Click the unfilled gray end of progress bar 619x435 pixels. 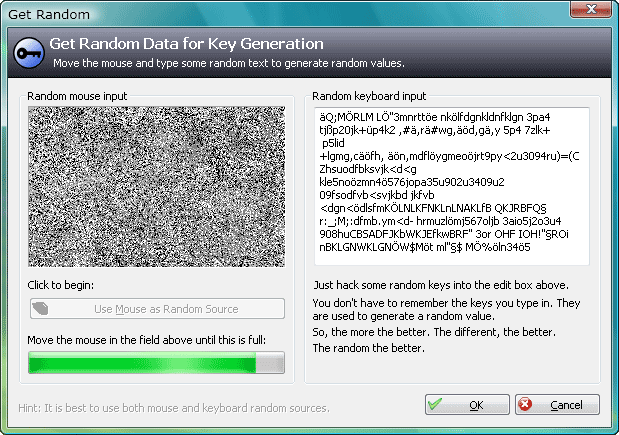click(270, 363)
